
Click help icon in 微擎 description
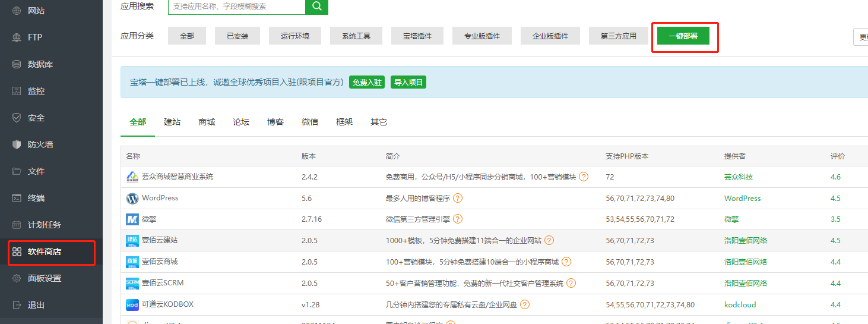pos(458,219)
